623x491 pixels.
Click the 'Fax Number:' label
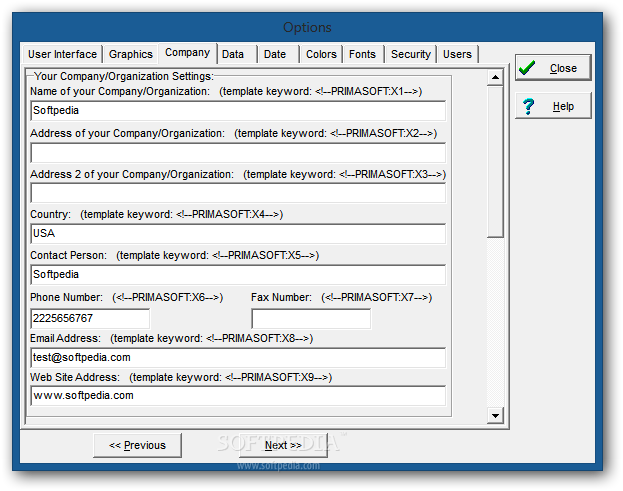(281, 298)
